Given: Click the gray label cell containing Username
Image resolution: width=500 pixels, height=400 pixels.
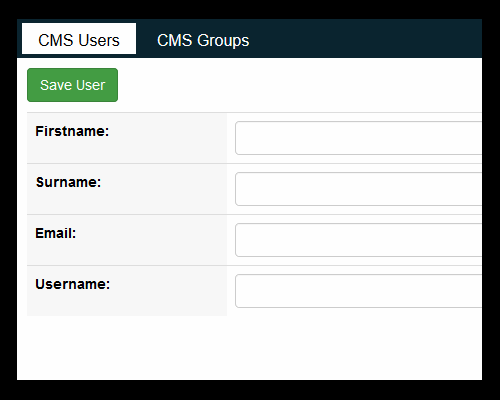Looking at the screenshot, I should click(x=127, y=291).
